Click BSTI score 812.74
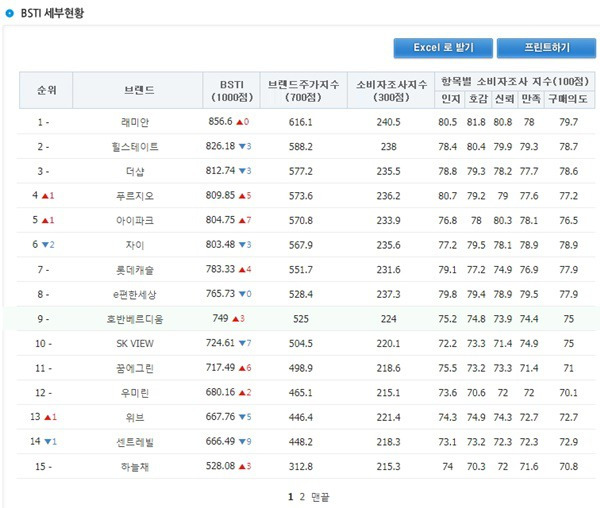600x508 pixels. coord(220,170)
